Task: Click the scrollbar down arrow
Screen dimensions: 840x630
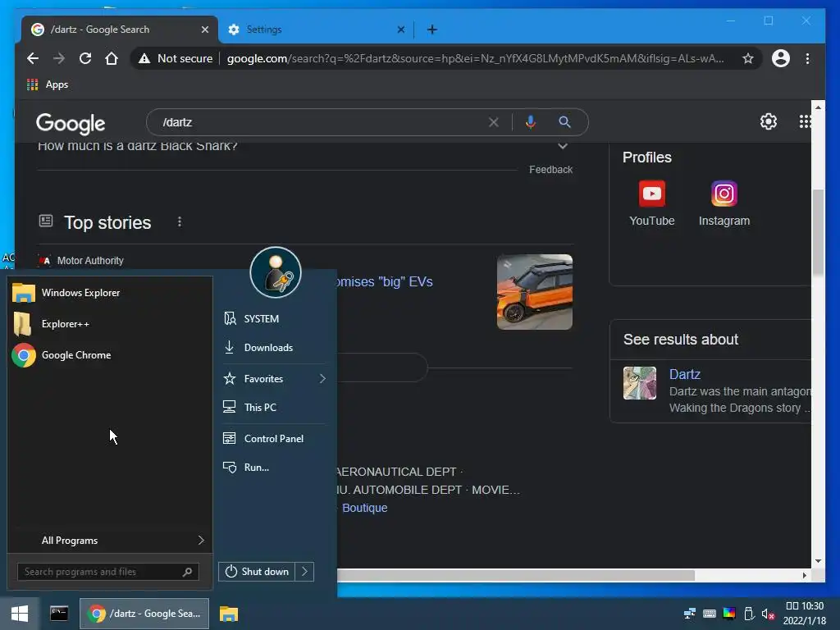Action: (818, 561)
